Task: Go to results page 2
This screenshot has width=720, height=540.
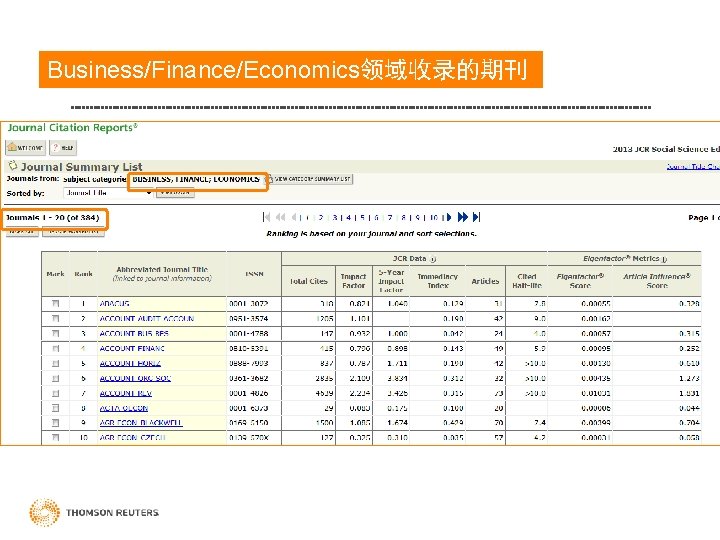Action: coord(321,218)
